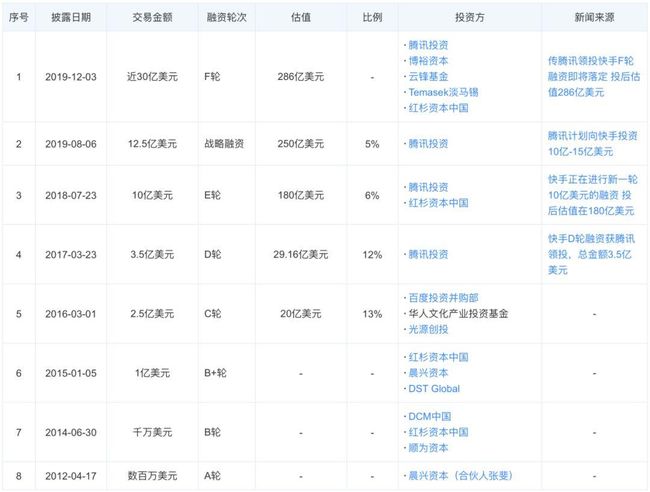Select the date 2018-07-23
The height and width of the screenshot is (492, 650).
click(x=71, y=196)
